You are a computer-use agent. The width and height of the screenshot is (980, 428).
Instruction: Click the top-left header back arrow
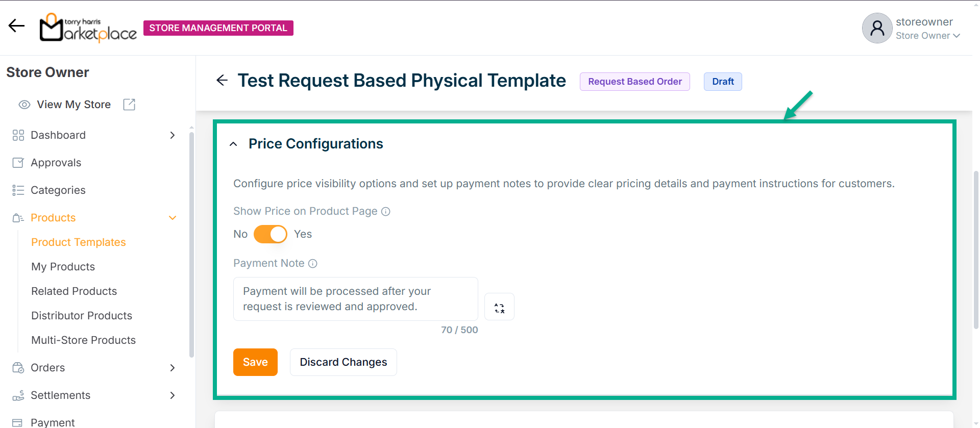tap(16, 26)
